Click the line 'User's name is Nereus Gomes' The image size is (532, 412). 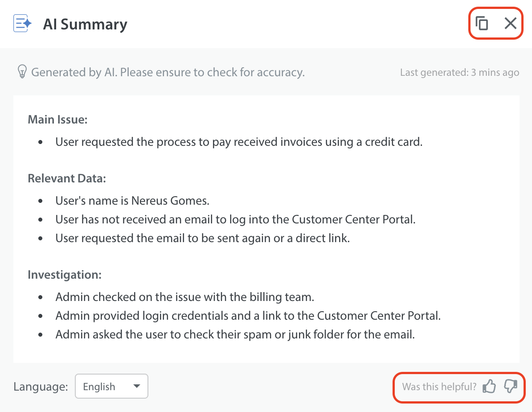tap(132, 201)
